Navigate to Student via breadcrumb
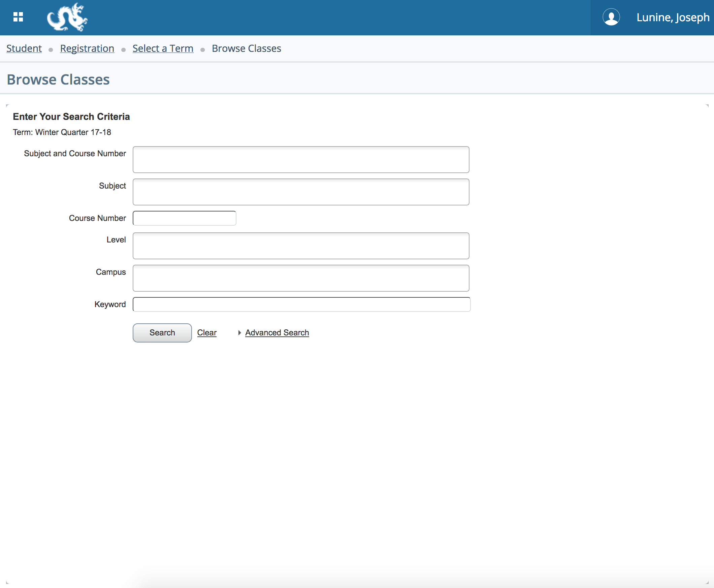The height and width of the screenshot is (588, 714). (24, 48)
